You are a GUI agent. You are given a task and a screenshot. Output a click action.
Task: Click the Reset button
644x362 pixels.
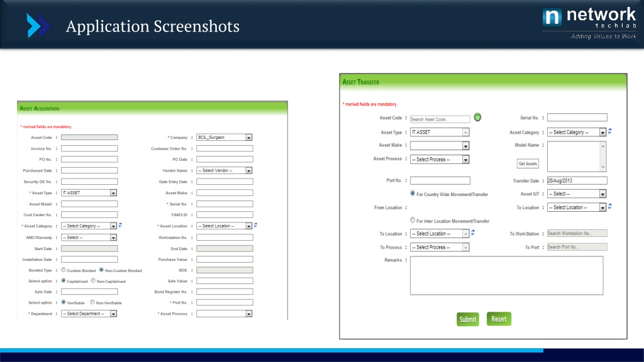tap(499, 319)
